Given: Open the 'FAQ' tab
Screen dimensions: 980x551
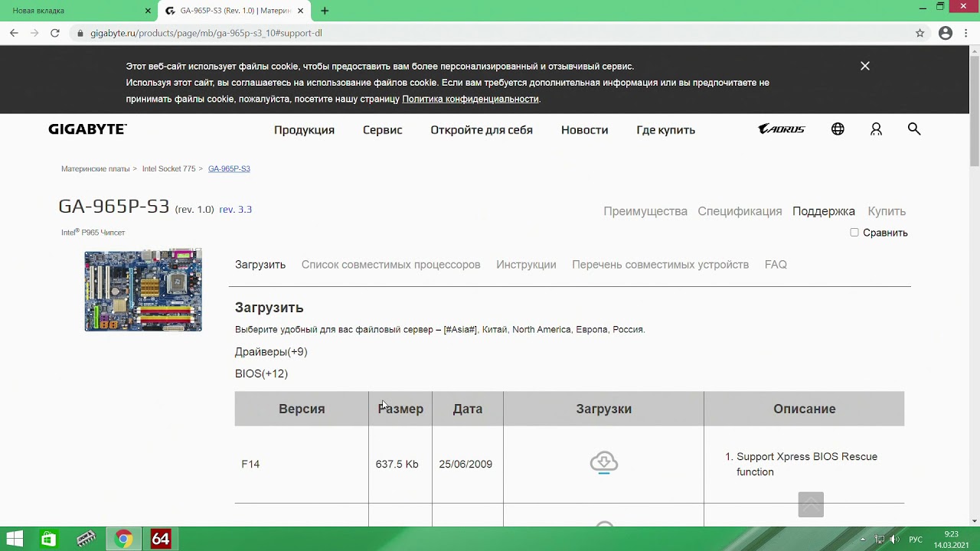Looking at the screenshot, I should pyautogui.click(x=776, y=265).
